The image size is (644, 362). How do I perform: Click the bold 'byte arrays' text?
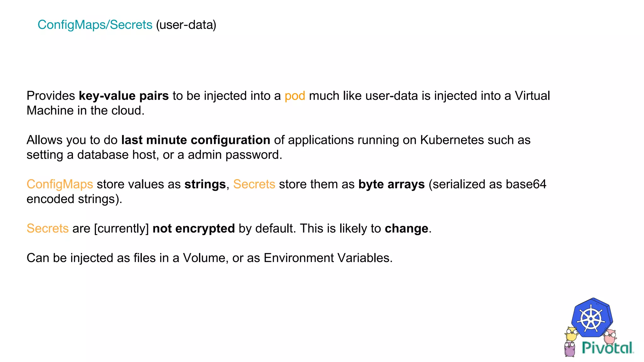point(391,184)
